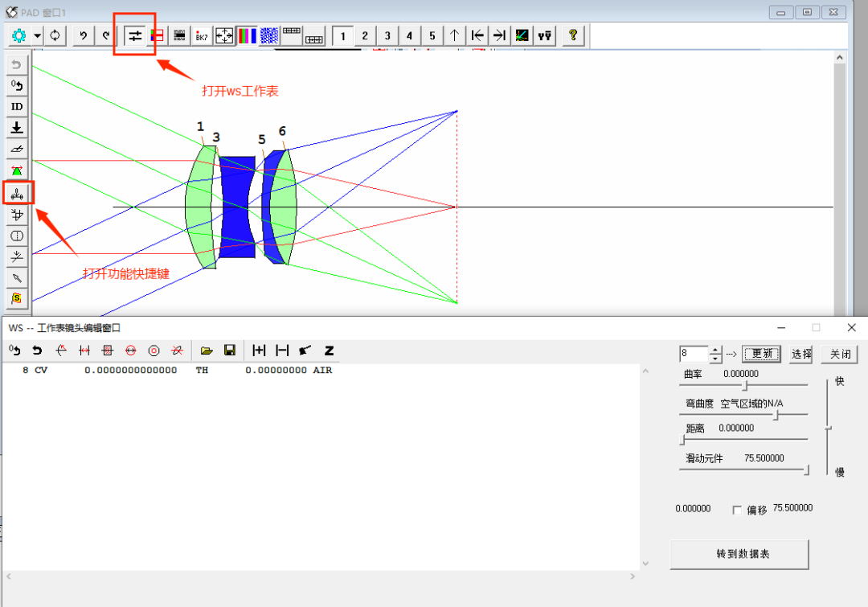Viewport: 868px width, 607px height.
Task: Click the 选择 button
Action: (801, 354)
